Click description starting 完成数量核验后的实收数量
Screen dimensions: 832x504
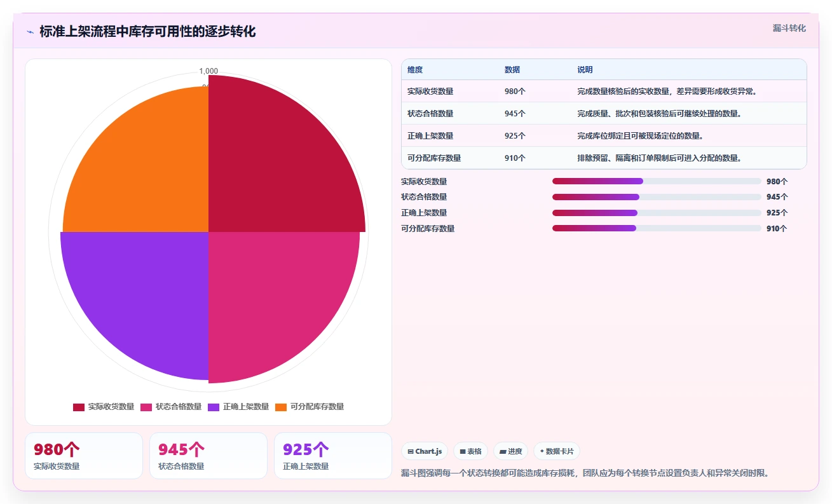pyautogui.click(x=667, y=92)
